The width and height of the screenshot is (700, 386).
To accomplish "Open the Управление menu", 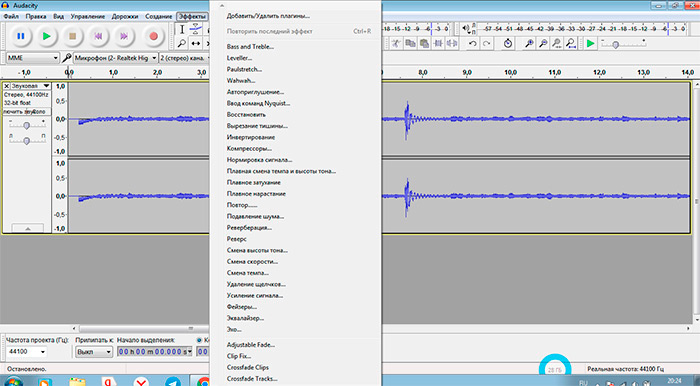I will click(x=88, y=17).
